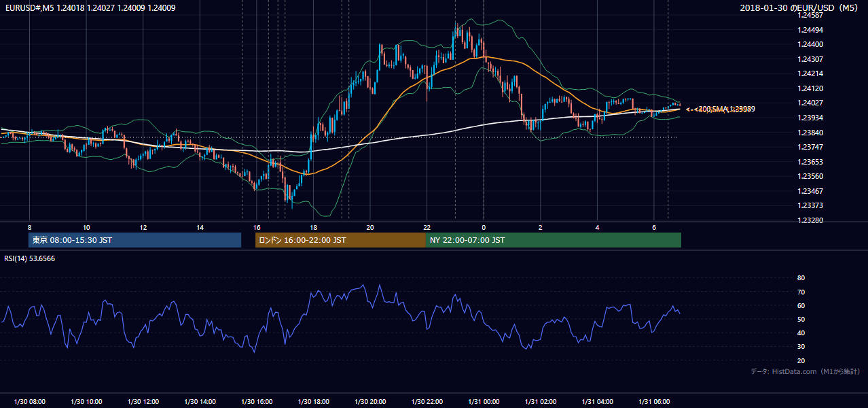Viewport: 868px width, 408px height.
Task: Click RSI scale level 20
Action: point(801,360)
